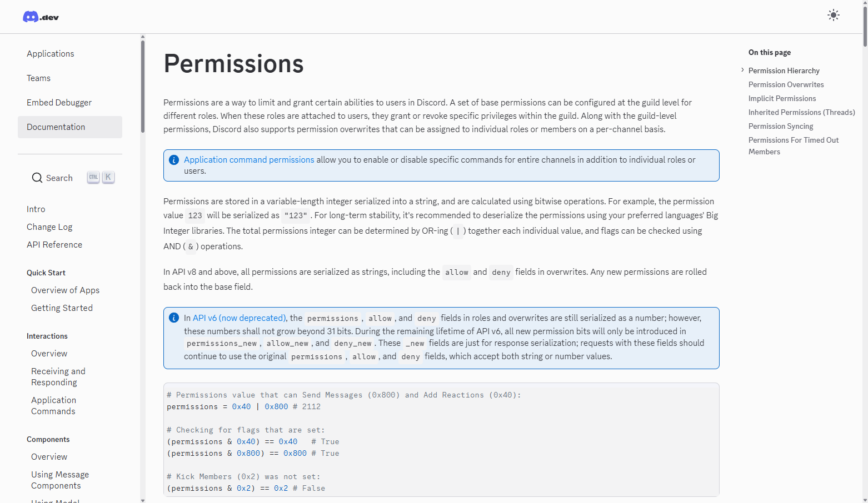This screenshot has height=503, width=868.
Task: Follow the Application command permissions link
Action: tap(248, 159)
